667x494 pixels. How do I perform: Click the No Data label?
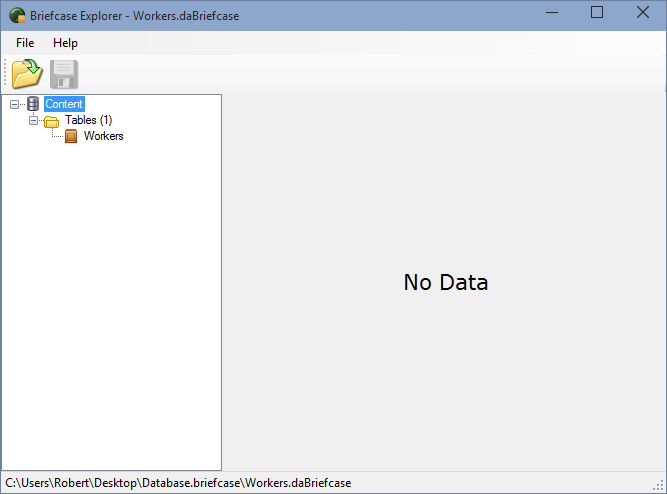(445, 283)
